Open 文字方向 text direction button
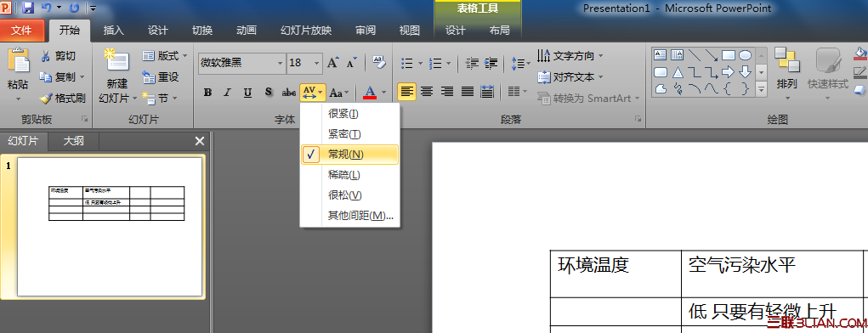Viewport: 868px width, 333px height. [570, 56]
